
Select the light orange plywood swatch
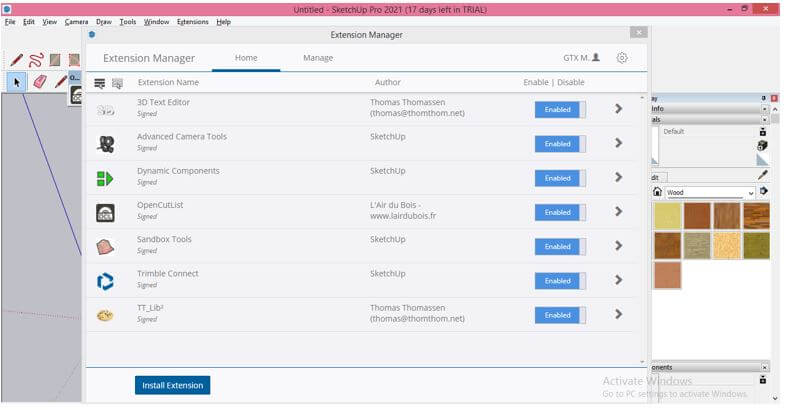click(727, 246)
